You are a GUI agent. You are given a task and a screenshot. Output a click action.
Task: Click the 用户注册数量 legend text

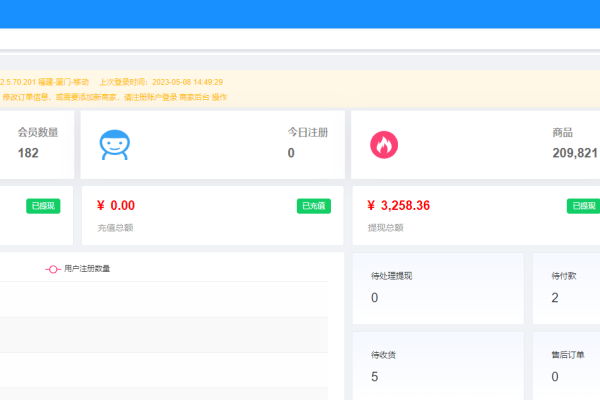coord(87,269)
